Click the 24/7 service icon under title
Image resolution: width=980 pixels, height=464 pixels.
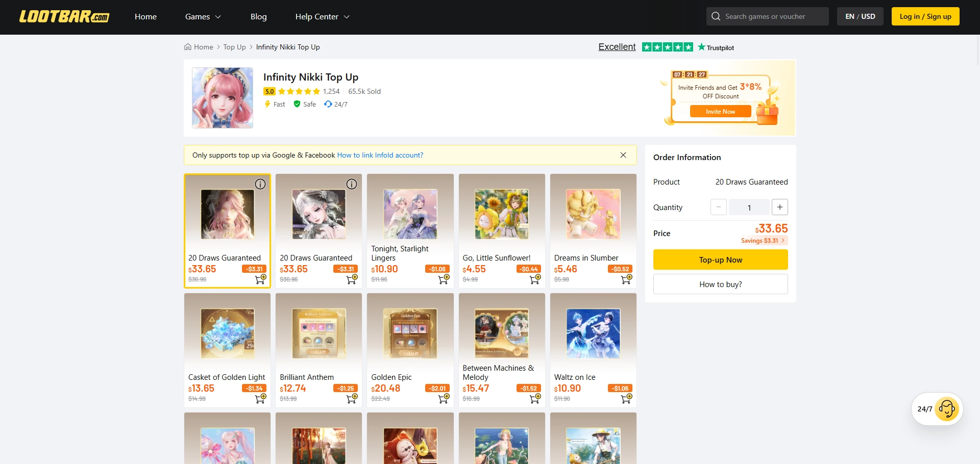click(328, 104)
